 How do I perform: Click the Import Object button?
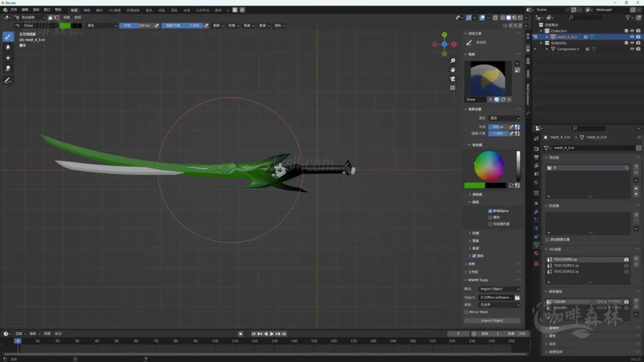coord(492,321)
